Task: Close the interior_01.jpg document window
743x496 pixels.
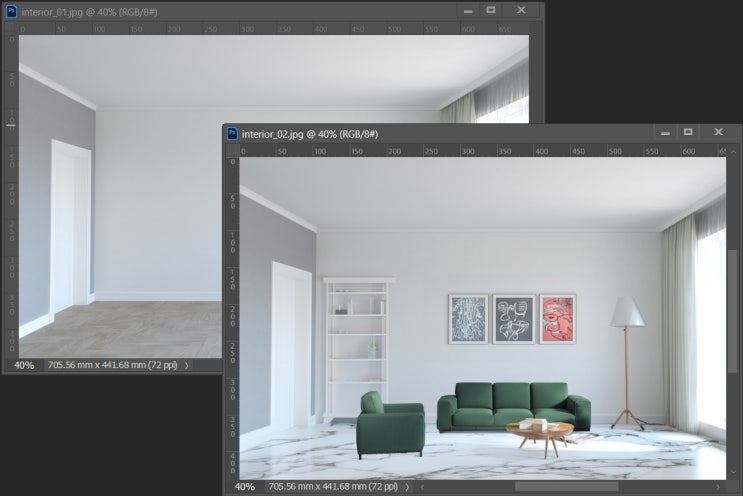Action: click(x=521, y=10)
